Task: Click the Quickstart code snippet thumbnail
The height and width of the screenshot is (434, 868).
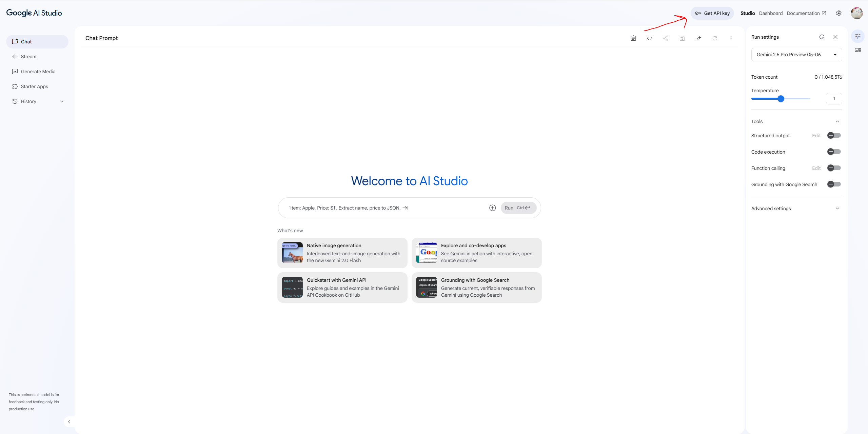Action: pos(292,287)
